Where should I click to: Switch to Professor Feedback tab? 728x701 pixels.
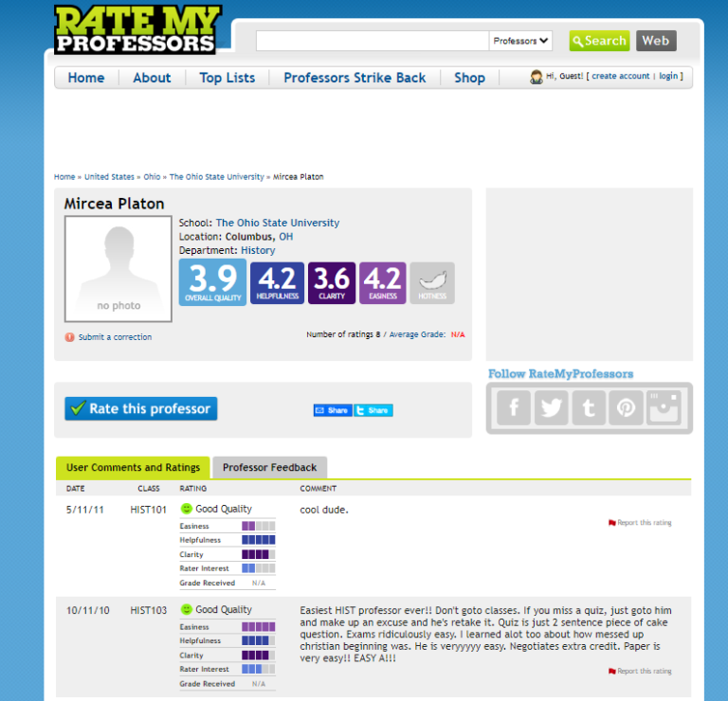[270, 468]
